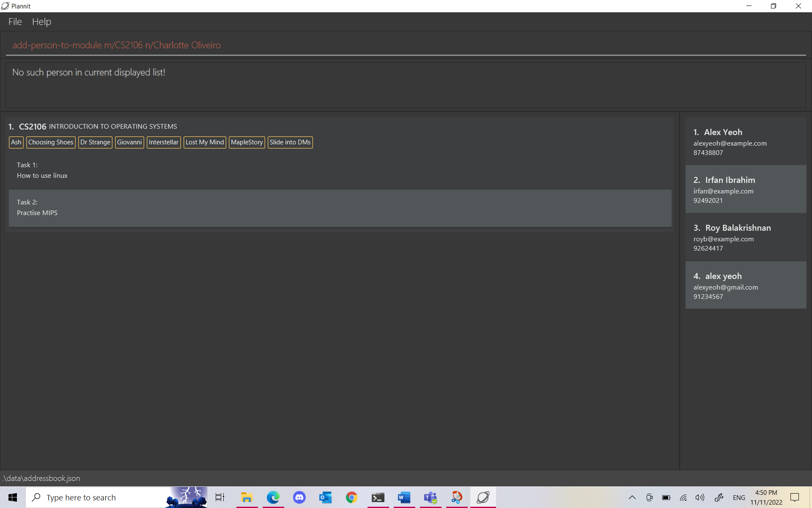Open Microsoft Teams from taskbar
The height and width of the screenshot is (508, 812).
pos(430,497)
